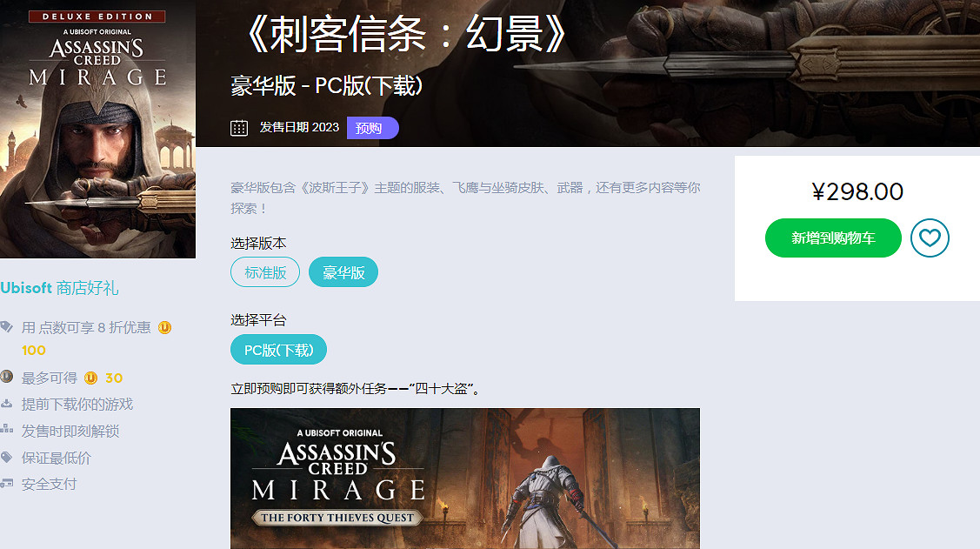Image resolution: width=980 pixels, height=549 pixels.
Task: Add the game with 新增到购物车
Action: (x=833, y=238)
